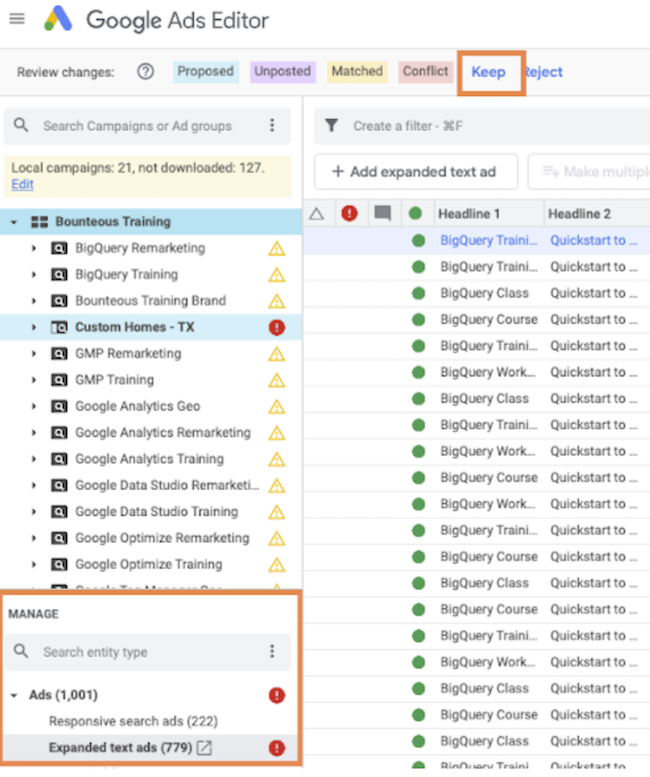Expand the BigQuery Remarketing campaign
Image resolution: width=650 pixels, height=777 pixels.
(x=34, y=248)
